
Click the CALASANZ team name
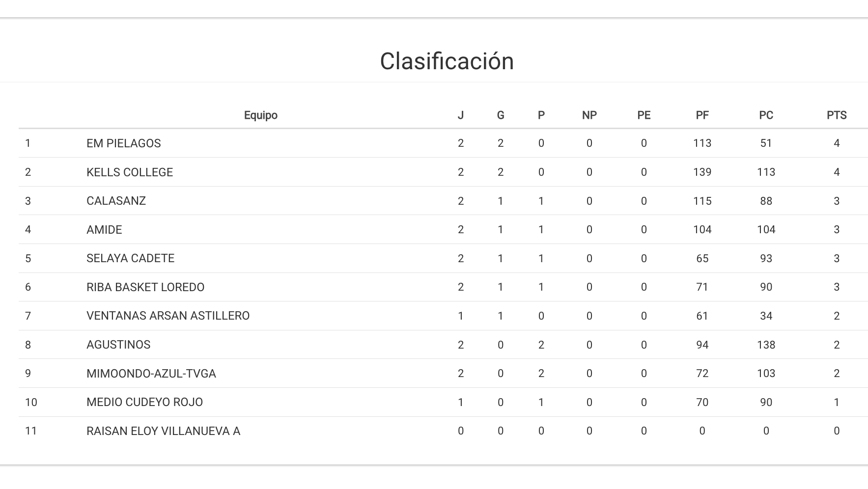[x=116, y=201]
